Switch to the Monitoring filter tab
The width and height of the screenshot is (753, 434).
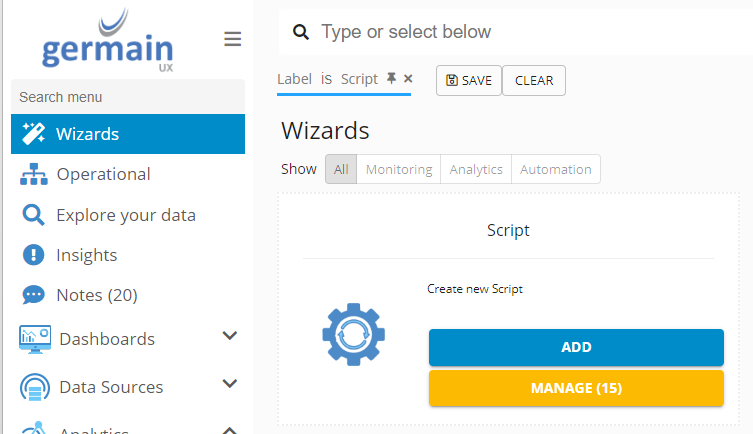399,169
